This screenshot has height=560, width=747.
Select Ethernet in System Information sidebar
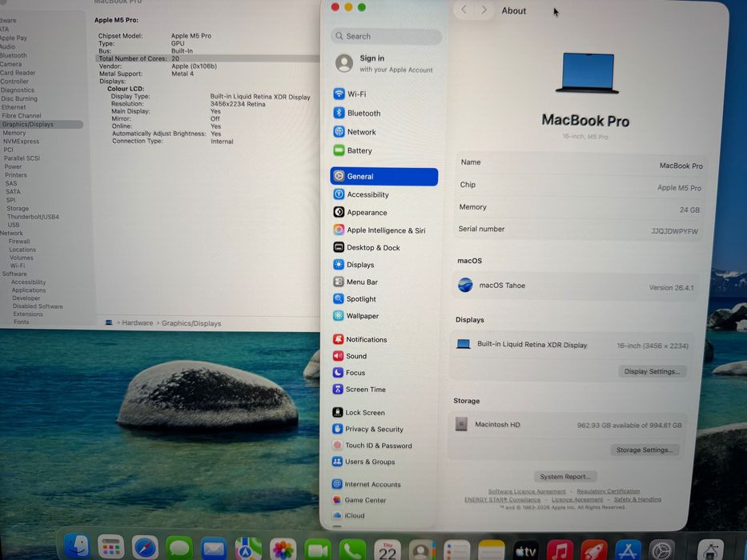(14, 107)
